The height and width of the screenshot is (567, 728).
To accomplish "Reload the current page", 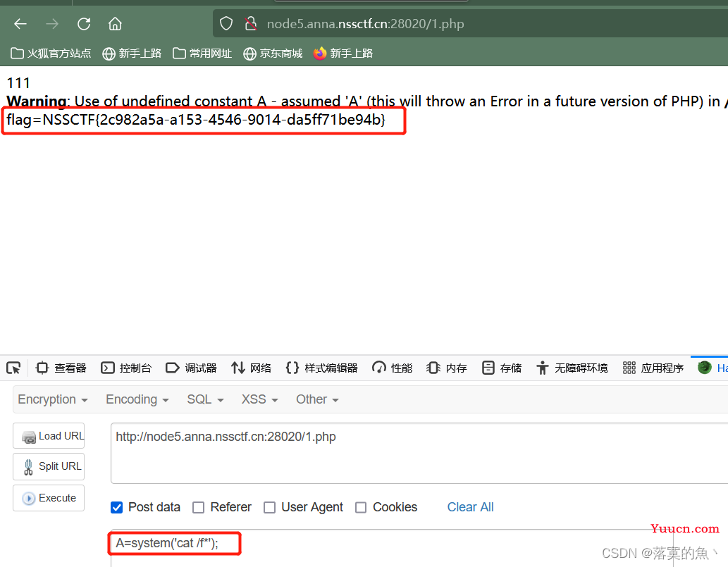I will pos(84,24).
